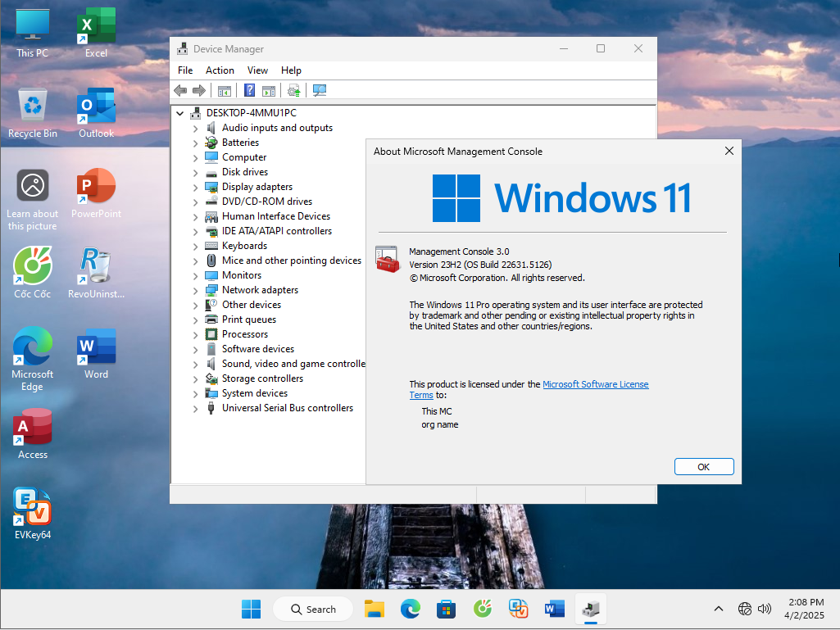Image resolution: width=840 pixels, height=630 pixels.
Task: Select the Monitors tree item
Action: [242, 274]
